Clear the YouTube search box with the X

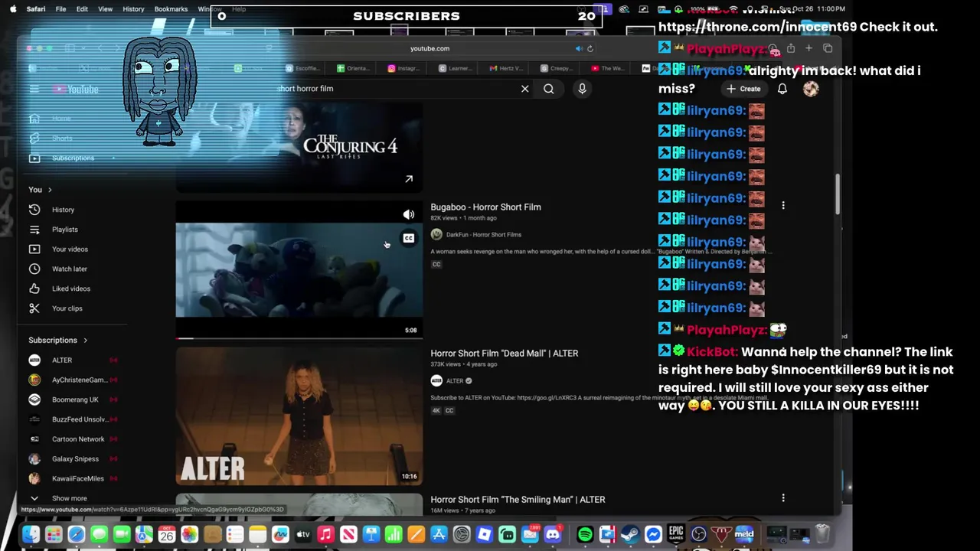click(x=525, y=89)
